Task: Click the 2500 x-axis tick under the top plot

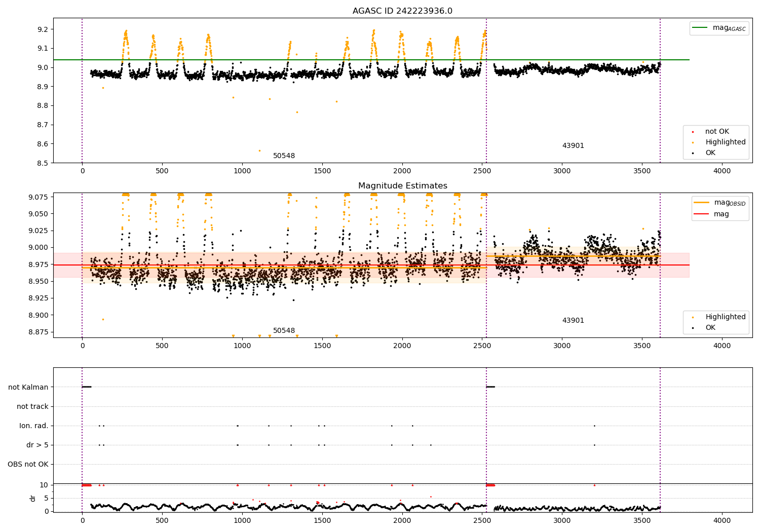Action: point(482,171)
